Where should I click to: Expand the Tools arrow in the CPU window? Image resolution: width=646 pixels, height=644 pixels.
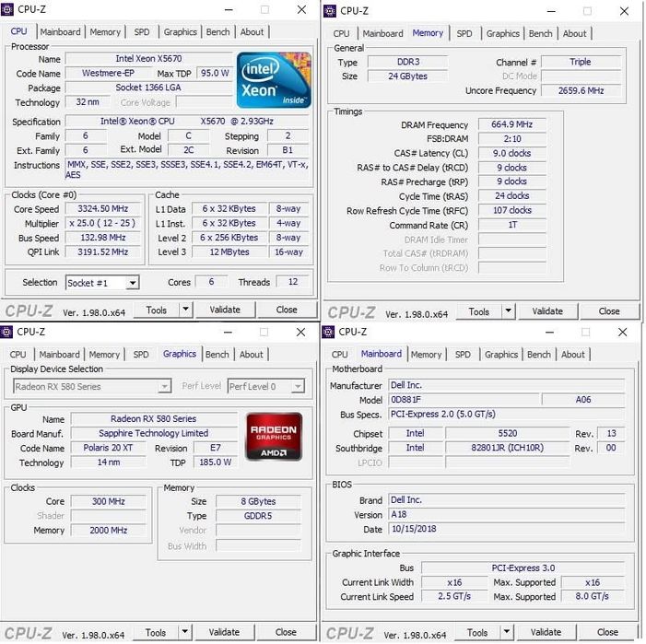tap(186, 310)
